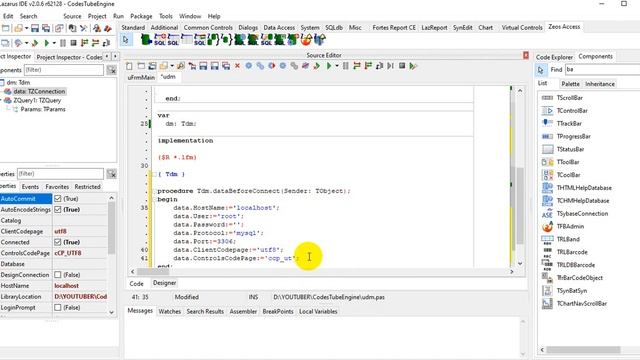Screen dimensions: 640x360
Task: Collapse the Tdm code fold marker
Action: pyautogui.click(x=154, y=174)
